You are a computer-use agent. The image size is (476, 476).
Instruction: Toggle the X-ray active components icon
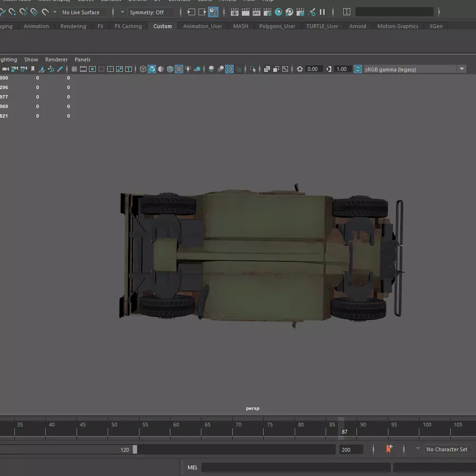click(276, 69)
